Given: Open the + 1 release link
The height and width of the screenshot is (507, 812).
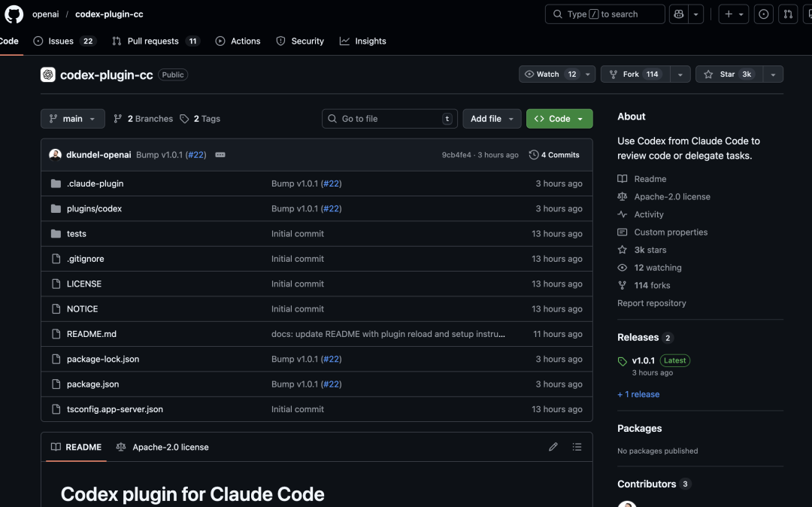Looking at the screenshot, I should coord(638,394).
